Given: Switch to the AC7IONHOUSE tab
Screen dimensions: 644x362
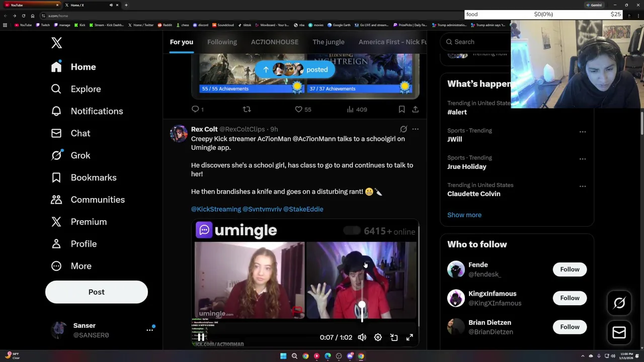Looking at the screenshot, I should coord(275,42).
